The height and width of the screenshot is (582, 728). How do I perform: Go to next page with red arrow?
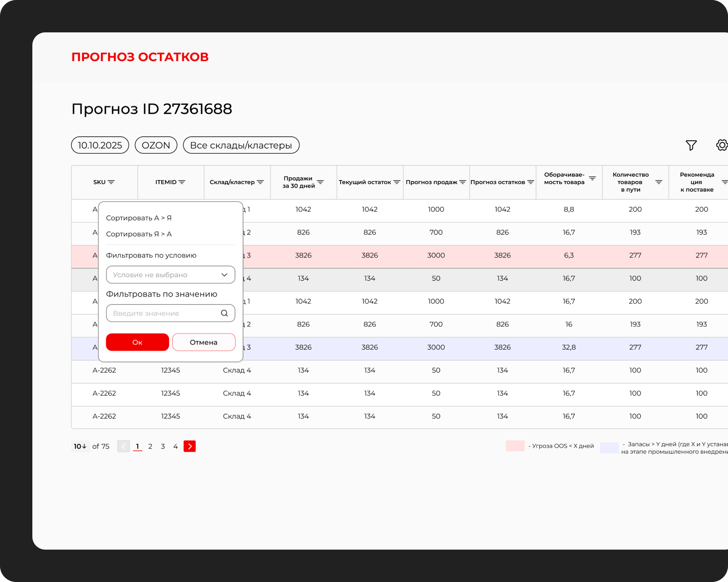[190, 446]
